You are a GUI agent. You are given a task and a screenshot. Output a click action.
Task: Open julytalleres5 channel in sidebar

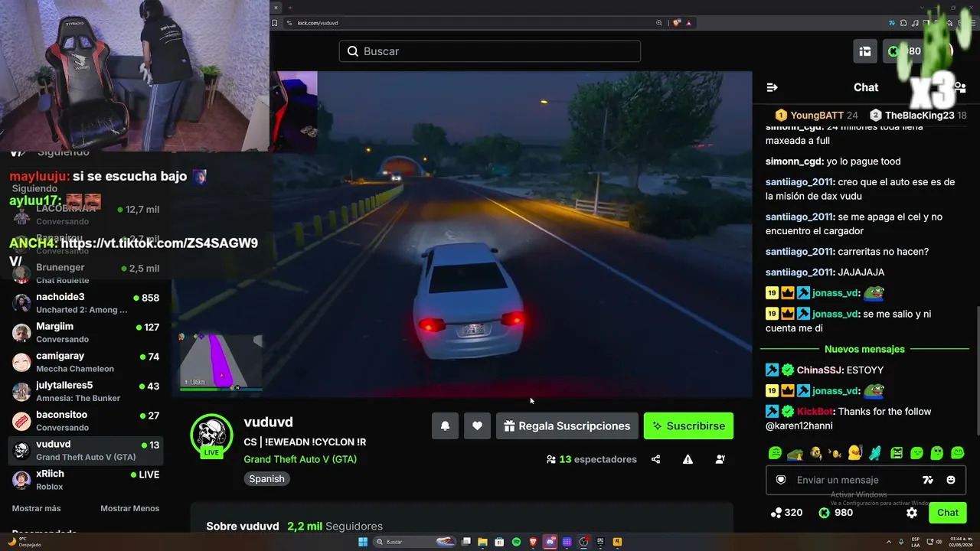(86, 391)
